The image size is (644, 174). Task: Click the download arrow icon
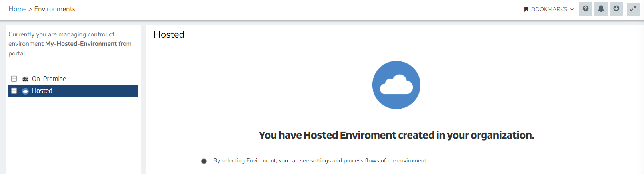click(x=616, y=9)
